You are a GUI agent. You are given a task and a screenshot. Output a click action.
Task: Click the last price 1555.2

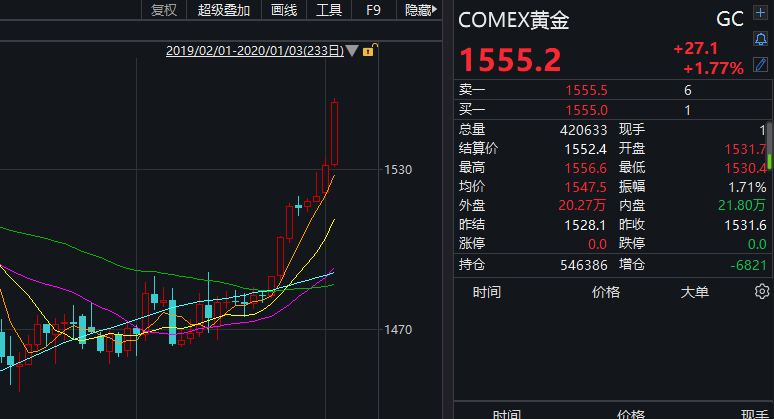(510, 60)
